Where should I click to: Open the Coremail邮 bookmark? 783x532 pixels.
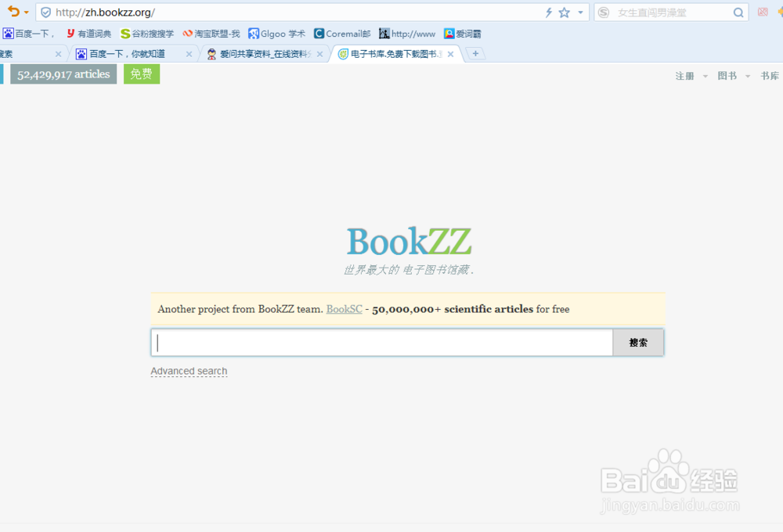[x=342, y=34]
